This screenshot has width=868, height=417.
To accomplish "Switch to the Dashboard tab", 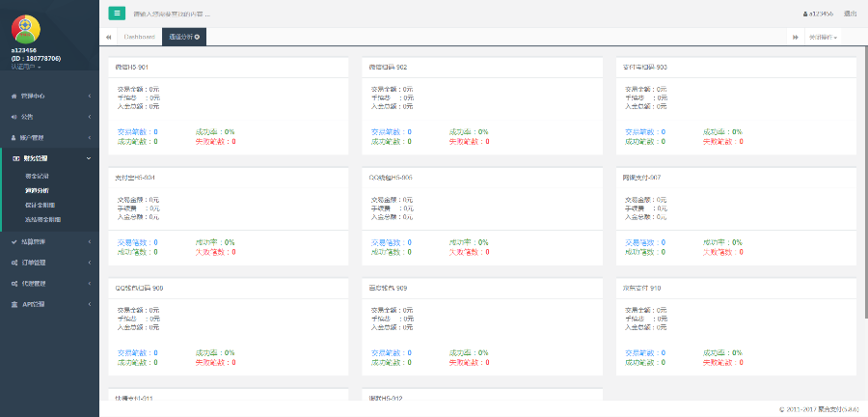I will pyautogui.click(x=139, y=37).
